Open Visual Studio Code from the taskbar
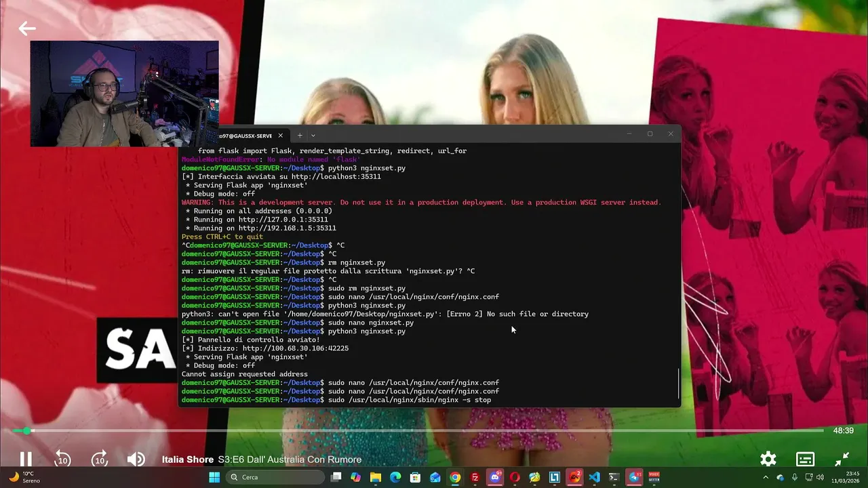 (595, 477)
